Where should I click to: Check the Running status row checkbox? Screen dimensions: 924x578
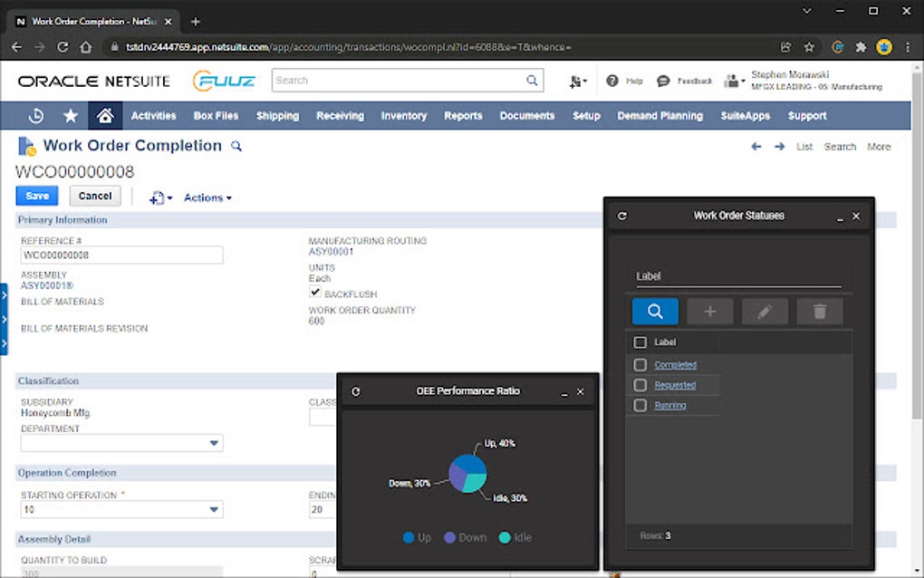pos(640,406)
